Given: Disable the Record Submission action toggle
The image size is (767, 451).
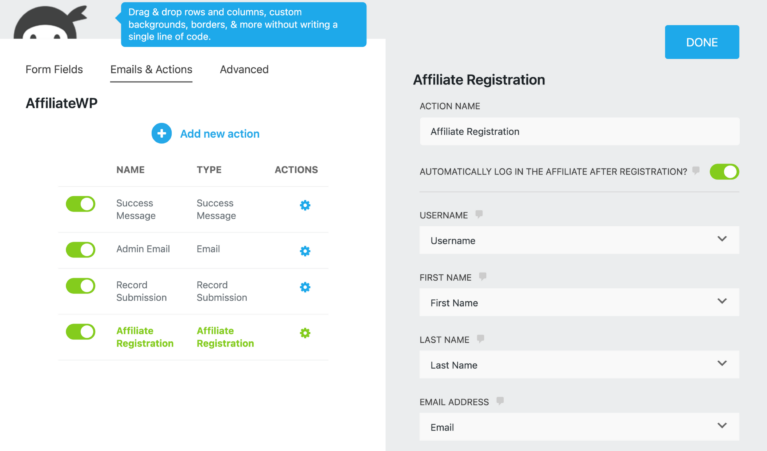Looking at the screenshot, I should (x=81, y=286).
